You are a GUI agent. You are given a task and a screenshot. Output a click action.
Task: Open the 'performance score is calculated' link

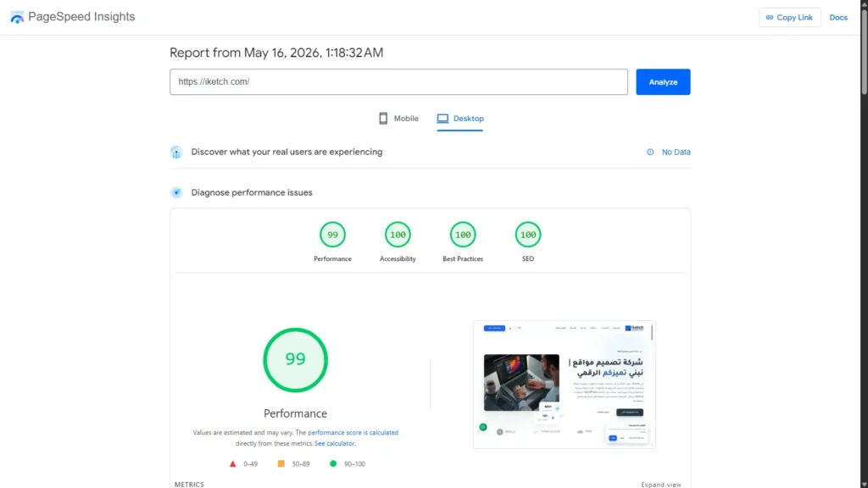pyautogui.click(x=353, y=433)
